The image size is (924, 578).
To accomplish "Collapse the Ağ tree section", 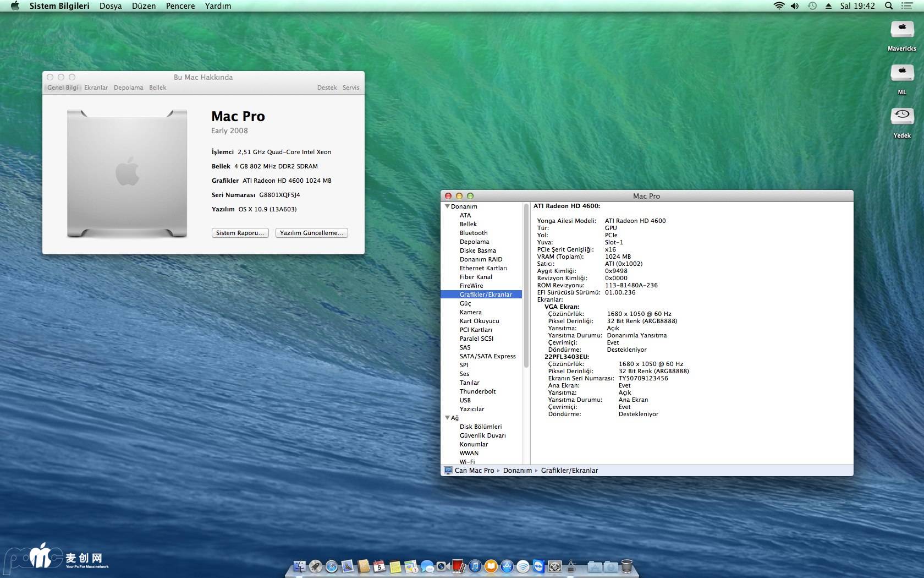I will click(447, 418).
